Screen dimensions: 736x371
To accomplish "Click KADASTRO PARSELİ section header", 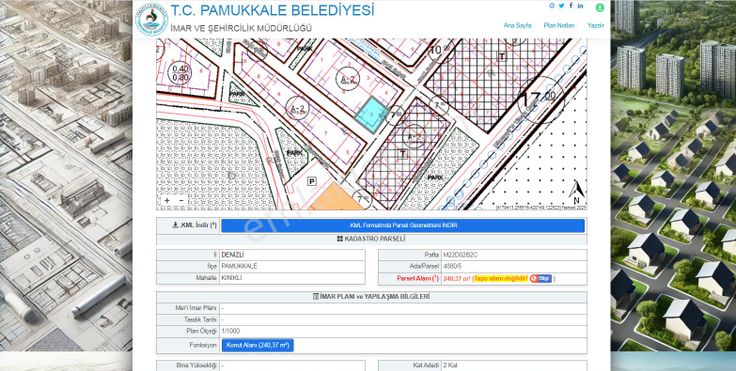I will coord(371,239).
